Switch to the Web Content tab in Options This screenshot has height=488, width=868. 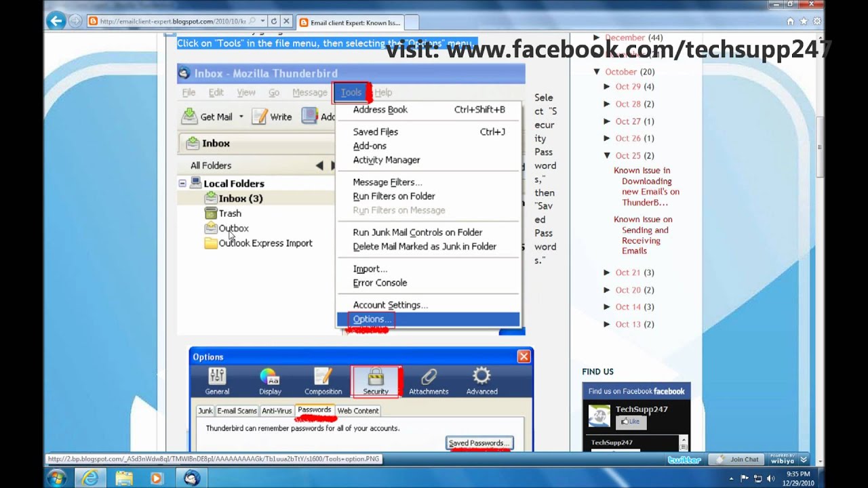click(358, 411)
